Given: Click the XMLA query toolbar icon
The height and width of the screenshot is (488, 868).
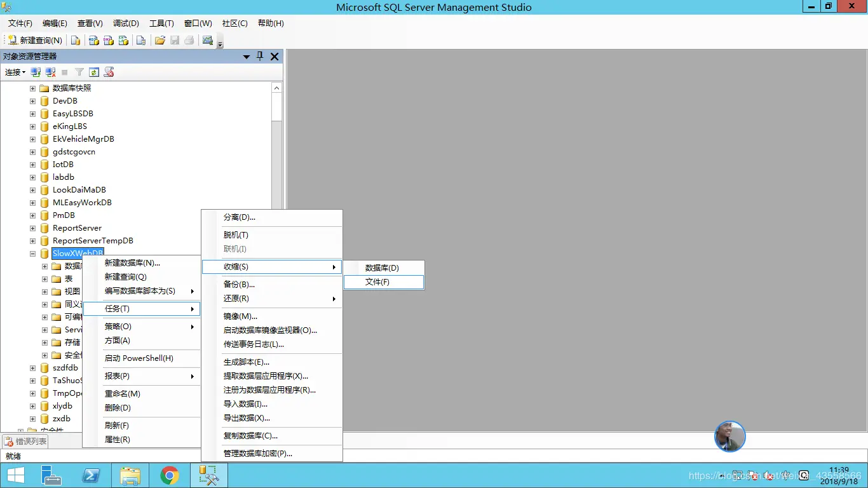Looking at the screenshot, I should click(x=124, y=40).
